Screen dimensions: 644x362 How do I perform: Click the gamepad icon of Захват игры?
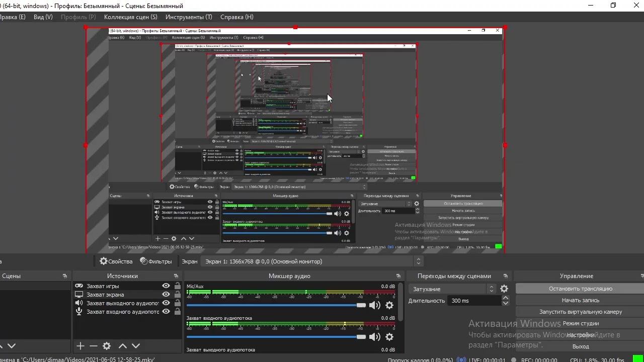click(79, 286)
